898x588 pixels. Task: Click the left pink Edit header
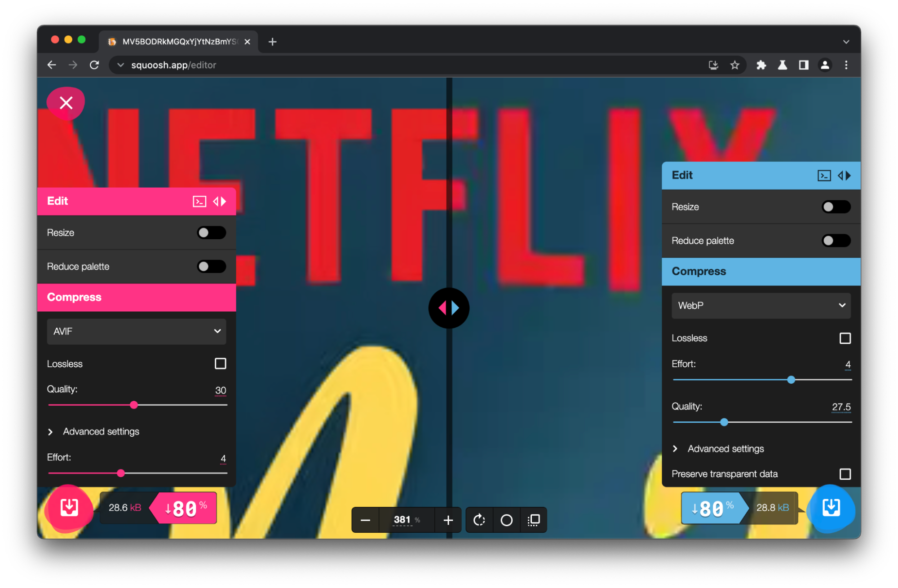tap(137, 202)
